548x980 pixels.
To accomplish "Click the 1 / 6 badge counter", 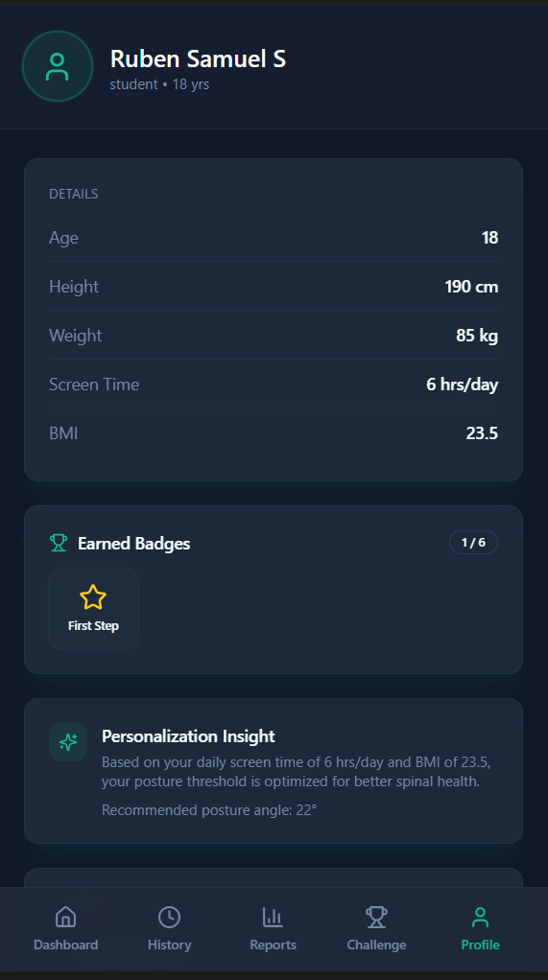I will pyautogui.click(x=473, y=543).
